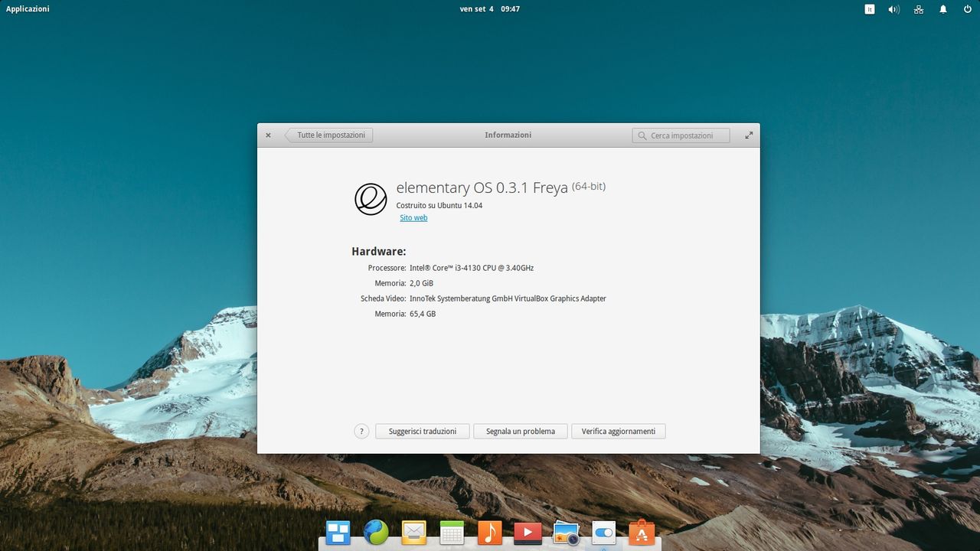Open the Photos app from dock
Viewport: 980px width, 551px height.
(x=566, y=533)
